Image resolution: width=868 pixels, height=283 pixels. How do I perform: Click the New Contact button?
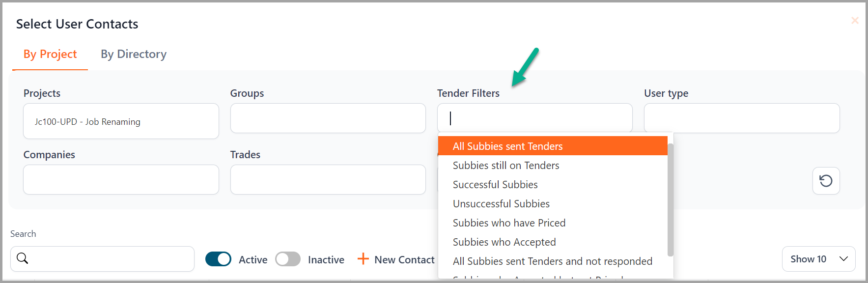coord(404,259)
